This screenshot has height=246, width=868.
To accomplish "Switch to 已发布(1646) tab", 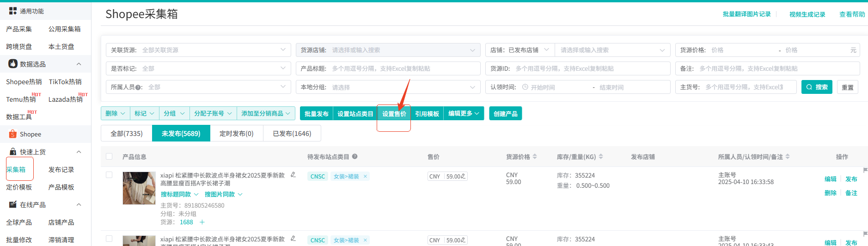I will click(x=292, y=133).
